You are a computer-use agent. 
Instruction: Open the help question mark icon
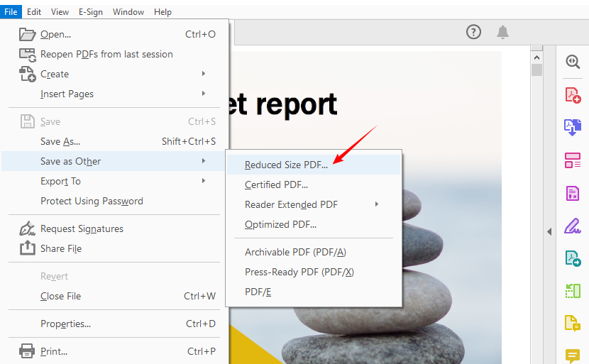pyautogui.click(x=473, y=32)
